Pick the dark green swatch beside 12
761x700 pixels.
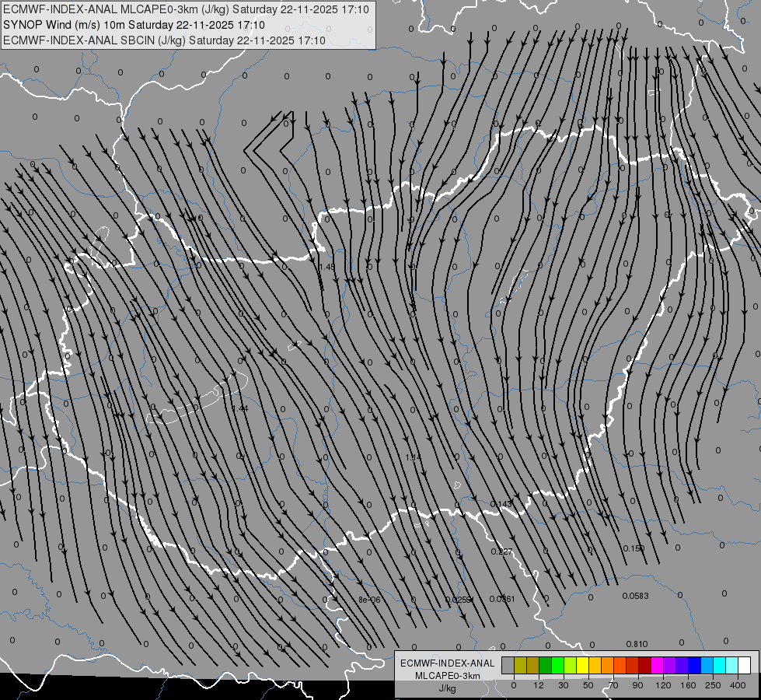(x=546, y=665)
